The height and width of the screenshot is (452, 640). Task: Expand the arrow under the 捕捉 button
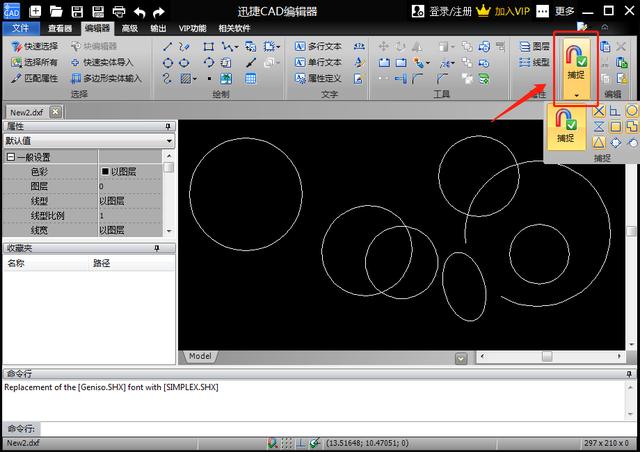coord(575,94)
